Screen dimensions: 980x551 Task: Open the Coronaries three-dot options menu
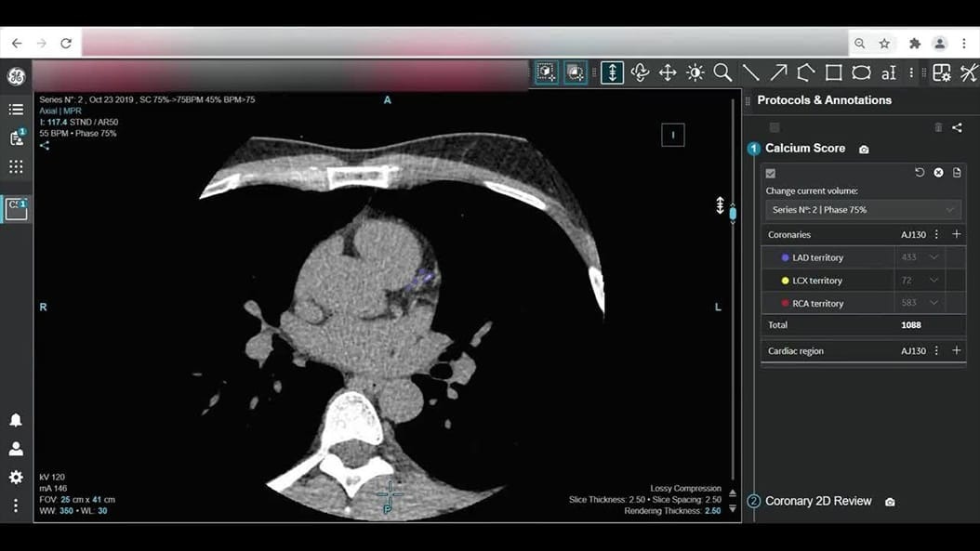tap(936, 235)
